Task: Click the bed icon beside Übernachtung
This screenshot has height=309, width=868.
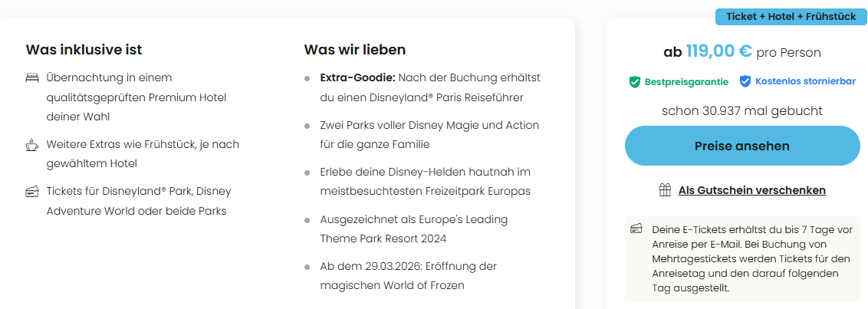Action: (x=32, y=78)
